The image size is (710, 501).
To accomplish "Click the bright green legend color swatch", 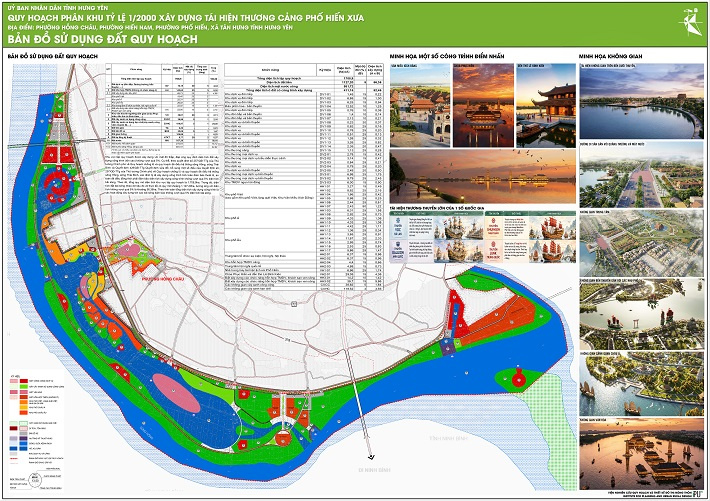I will (x=24, y=386).
